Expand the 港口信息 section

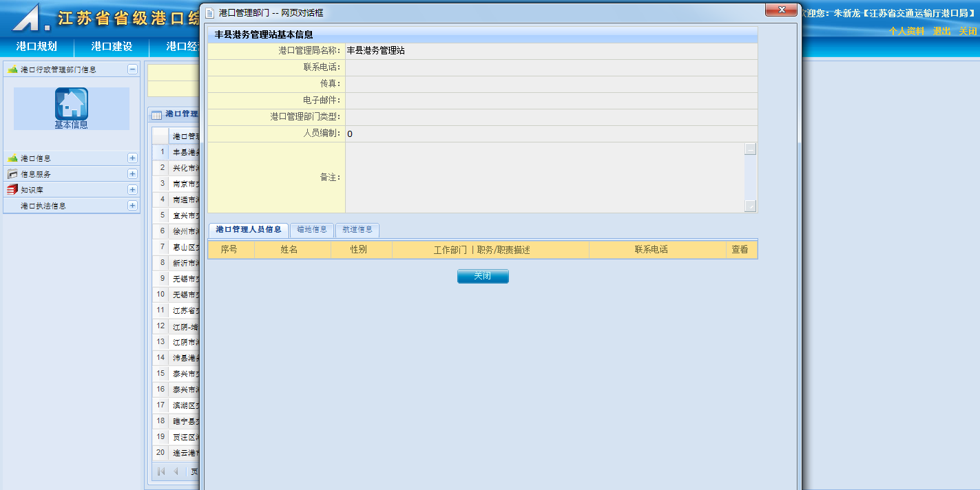(x=132, y=158)
